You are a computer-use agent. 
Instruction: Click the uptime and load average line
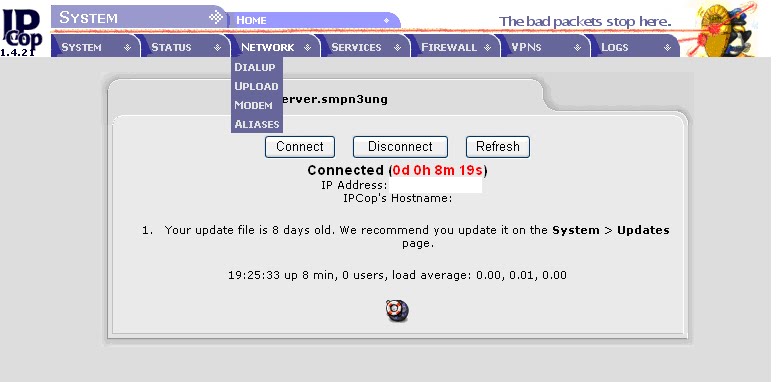coord(397,275)
